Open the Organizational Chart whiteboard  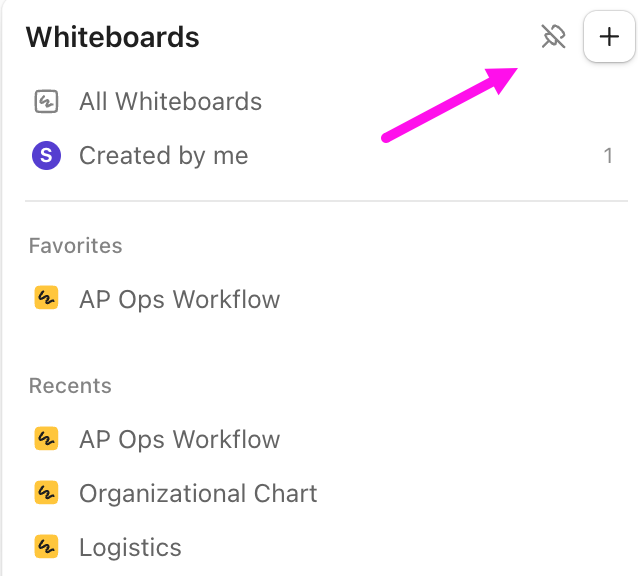198,494
